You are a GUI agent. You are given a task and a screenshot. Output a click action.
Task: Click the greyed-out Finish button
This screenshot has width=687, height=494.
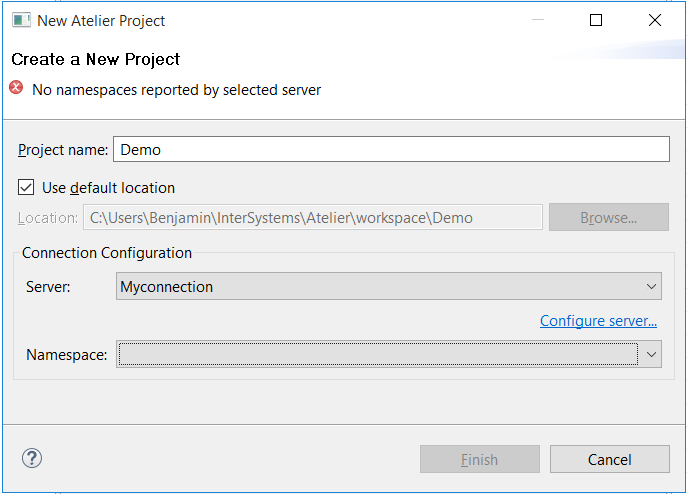480,459
